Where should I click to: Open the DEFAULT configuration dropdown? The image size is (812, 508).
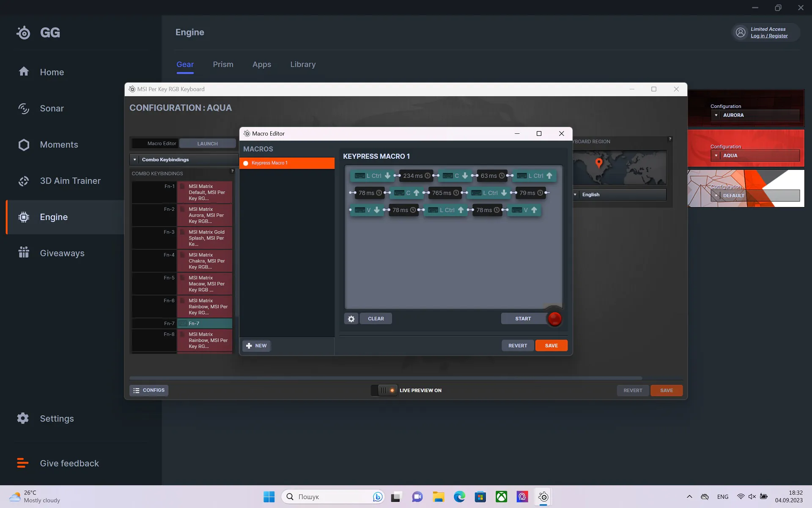pos(755,196)
